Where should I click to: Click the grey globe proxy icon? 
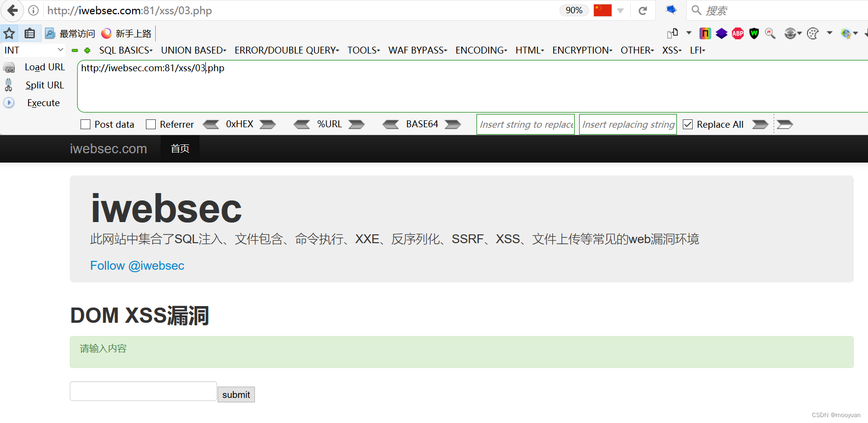pos(790,33)
